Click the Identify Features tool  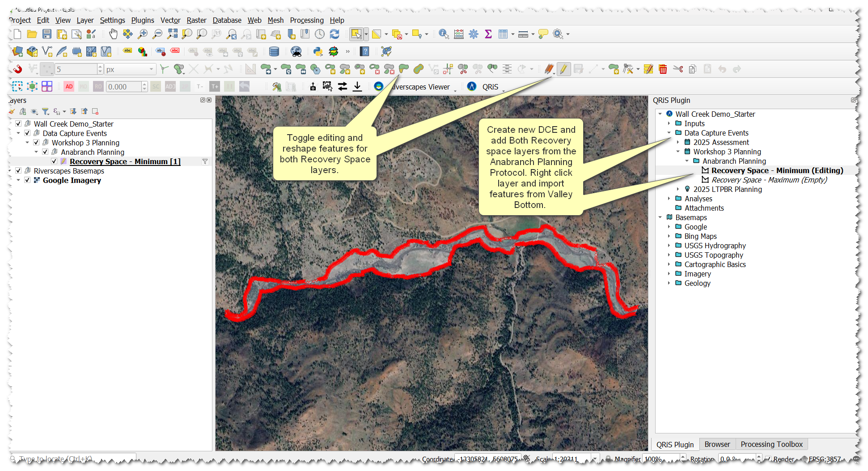tap(443, 34)
